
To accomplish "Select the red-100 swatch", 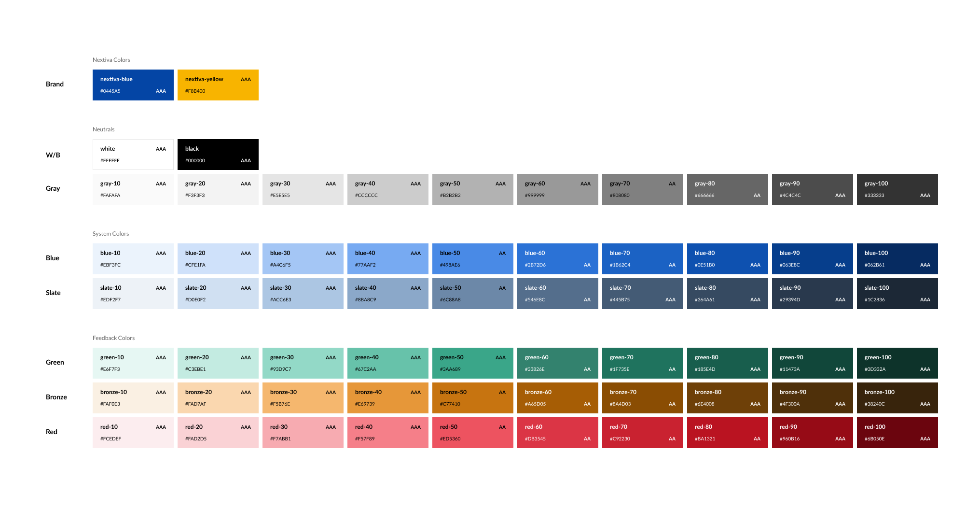I will click(x=897, y=433).
